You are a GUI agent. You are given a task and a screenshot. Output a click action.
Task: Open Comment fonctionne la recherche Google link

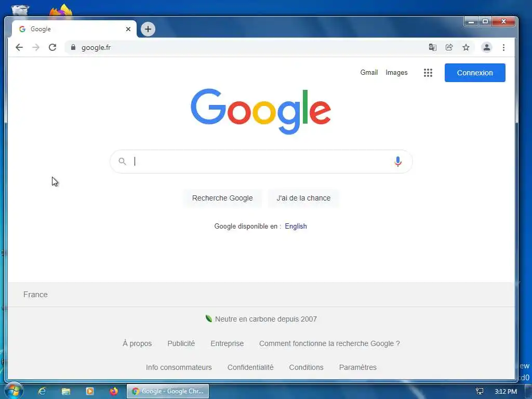pos(329,344)
